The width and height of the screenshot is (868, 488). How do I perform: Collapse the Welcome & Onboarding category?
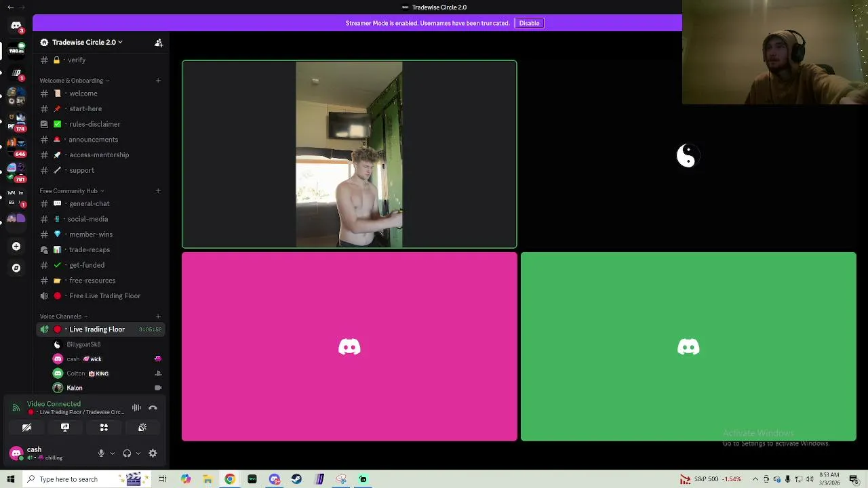tap(74, 81)
